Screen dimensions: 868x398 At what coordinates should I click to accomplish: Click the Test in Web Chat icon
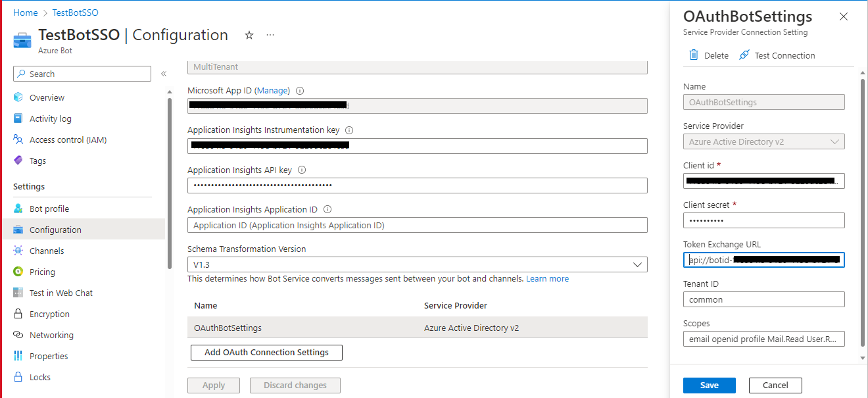[18, 293]
